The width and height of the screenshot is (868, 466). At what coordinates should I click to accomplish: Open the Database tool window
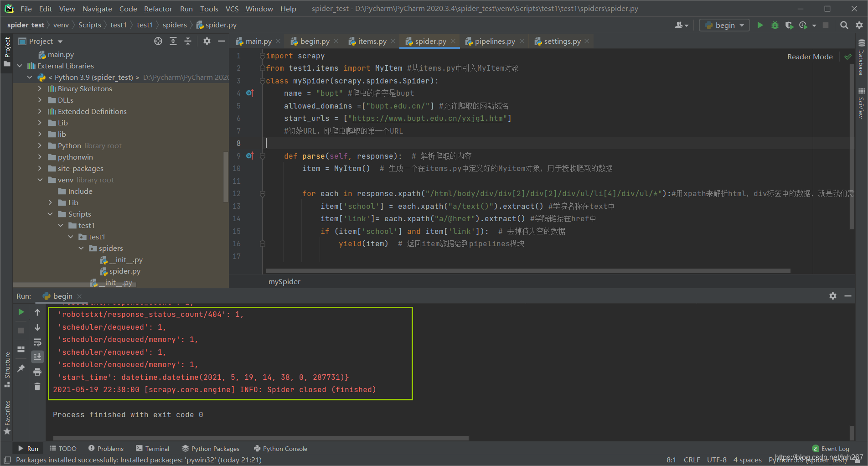click(x=861, y=57)
